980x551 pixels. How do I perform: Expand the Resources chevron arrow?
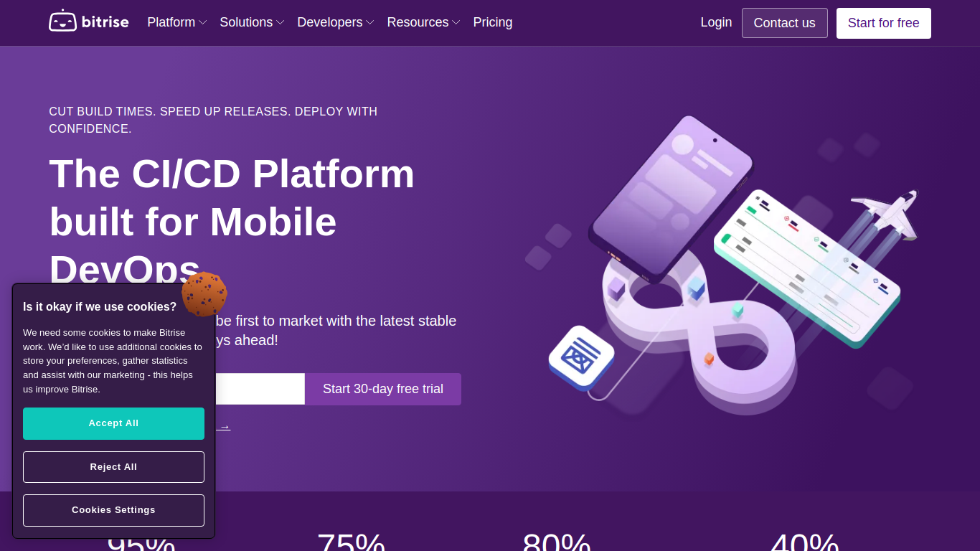click(x=456, y=23)
